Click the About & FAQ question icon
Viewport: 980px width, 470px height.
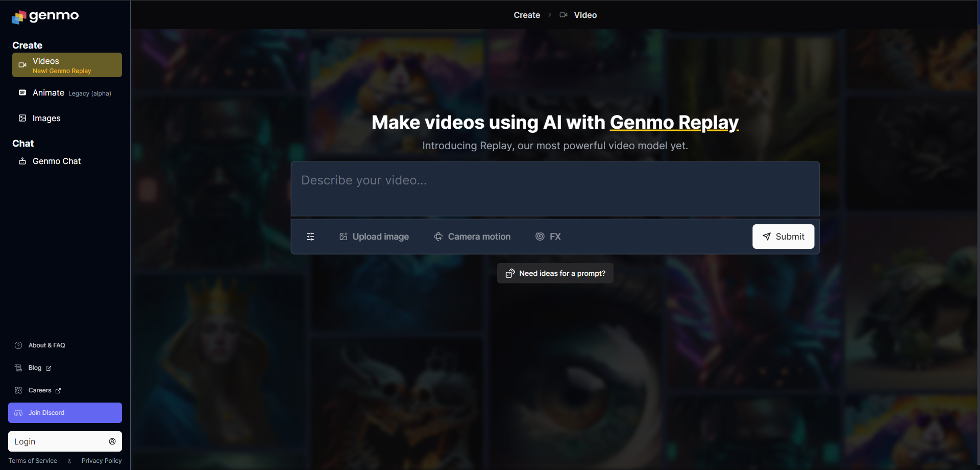tap(18, 345)
